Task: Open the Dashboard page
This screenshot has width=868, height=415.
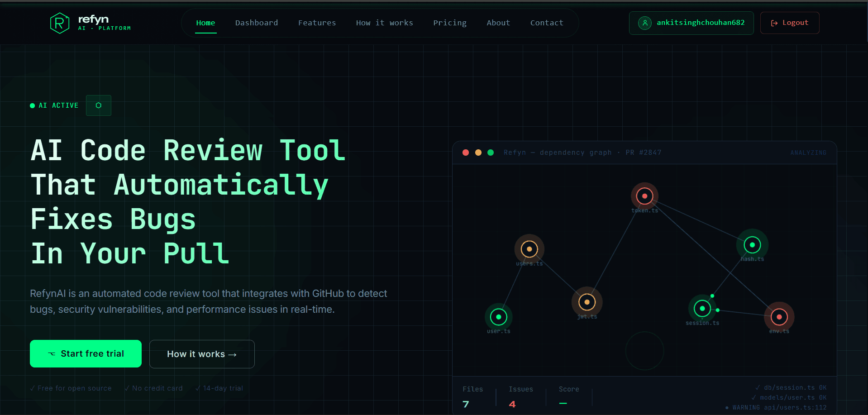Action: [256, 23]
